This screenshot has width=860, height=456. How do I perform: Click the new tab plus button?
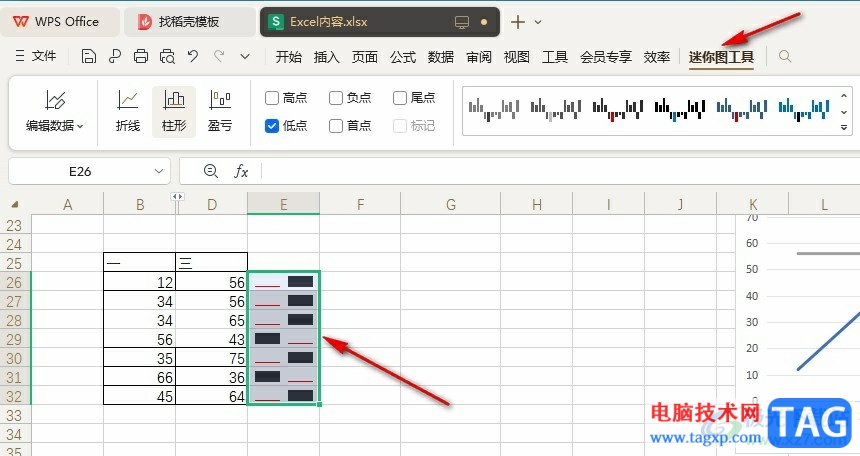point(518,22)
